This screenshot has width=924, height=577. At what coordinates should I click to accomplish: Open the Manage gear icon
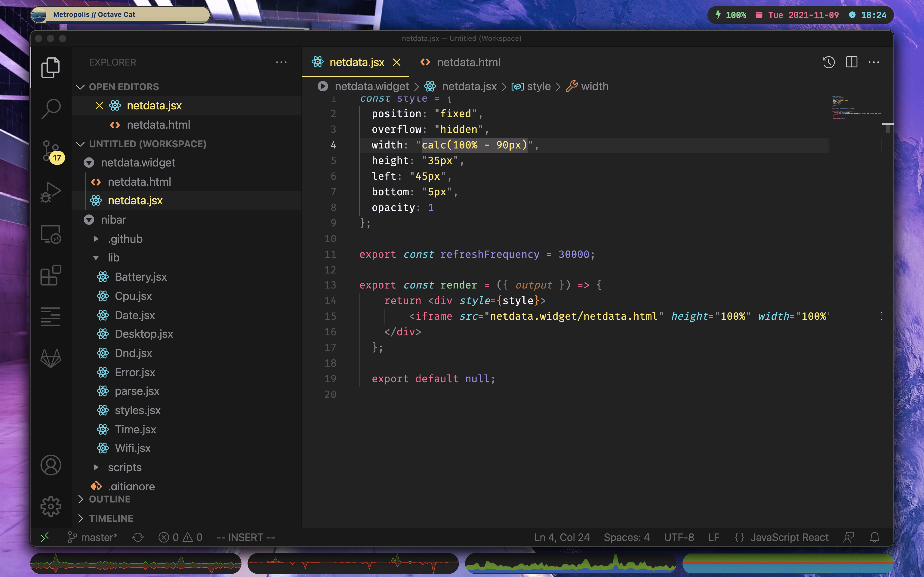pos(51,506)
